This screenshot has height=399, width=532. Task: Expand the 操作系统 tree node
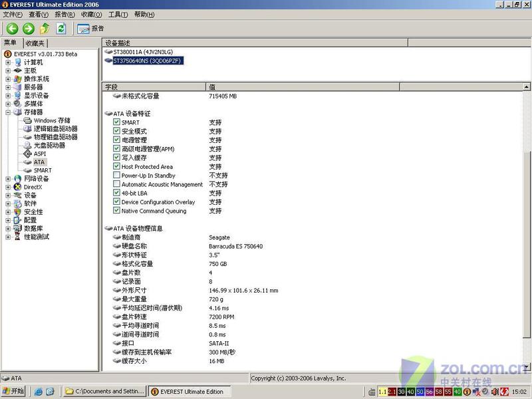(x=8, y=79)
